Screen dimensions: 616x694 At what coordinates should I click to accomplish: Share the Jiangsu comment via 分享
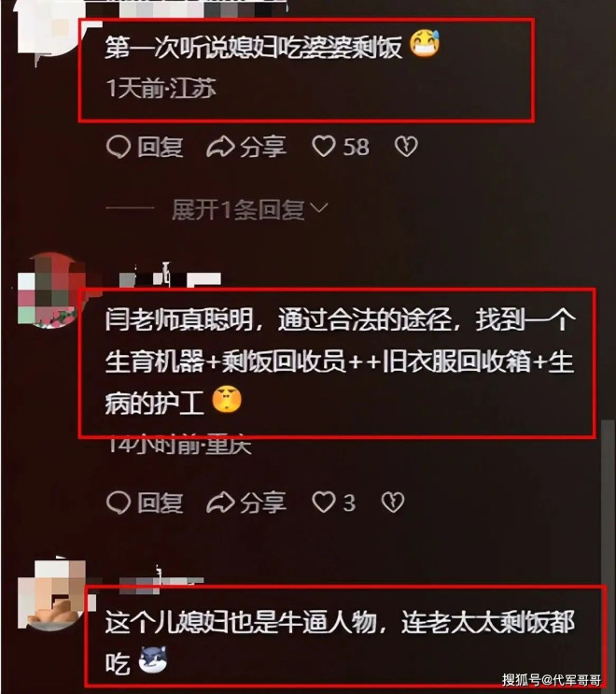[x=246, y=147]
